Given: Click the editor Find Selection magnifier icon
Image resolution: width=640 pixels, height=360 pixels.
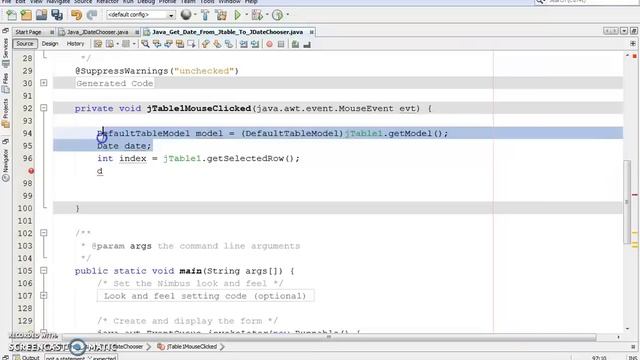Looking at the screenshot, I should (x=145, y=44).
